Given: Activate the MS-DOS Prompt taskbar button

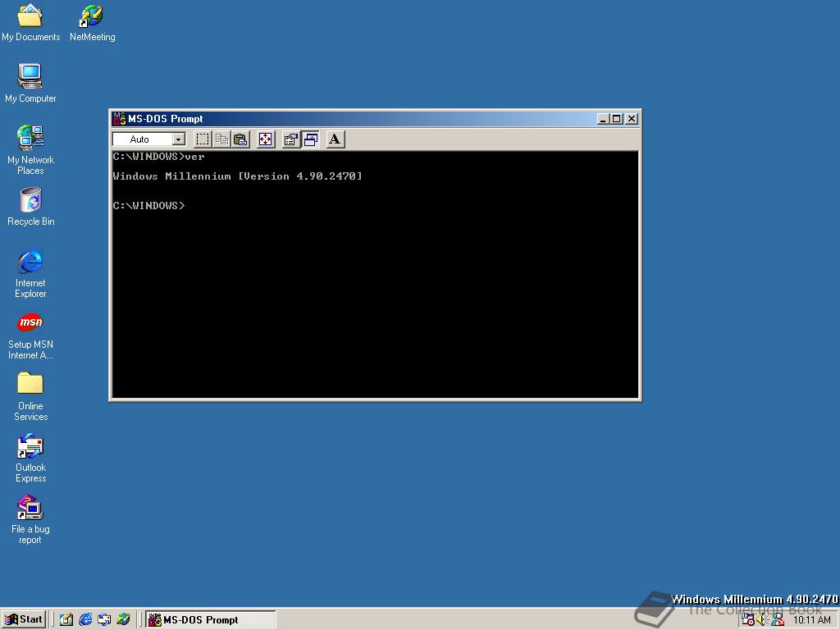Looking at the screenshot, I should [211, 620].
